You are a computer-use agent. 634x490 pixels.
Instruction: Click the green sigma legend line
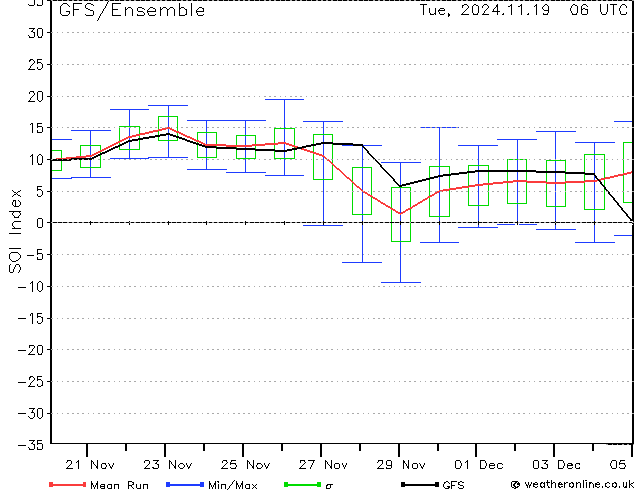pos(302,484)
